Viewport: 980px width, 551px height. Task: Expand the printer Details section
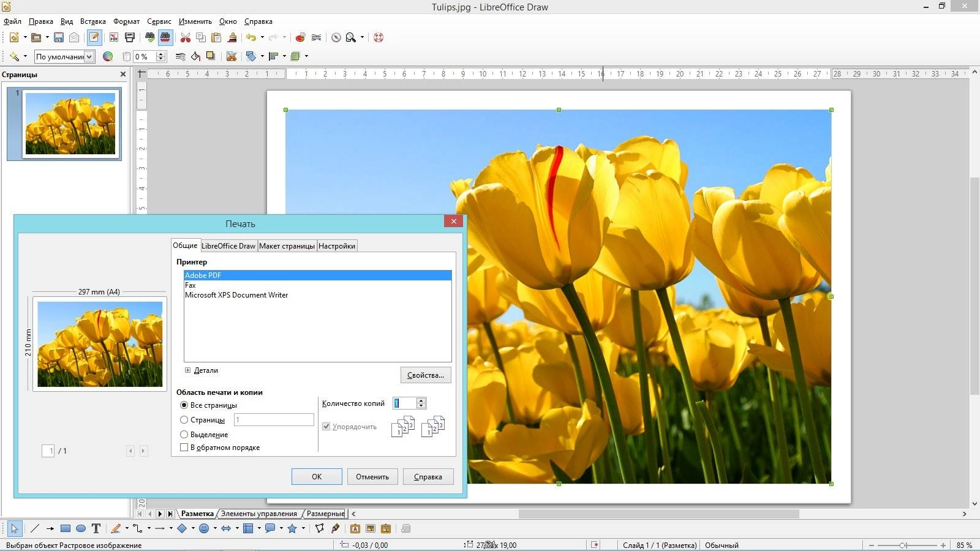[x=188, y=370]
